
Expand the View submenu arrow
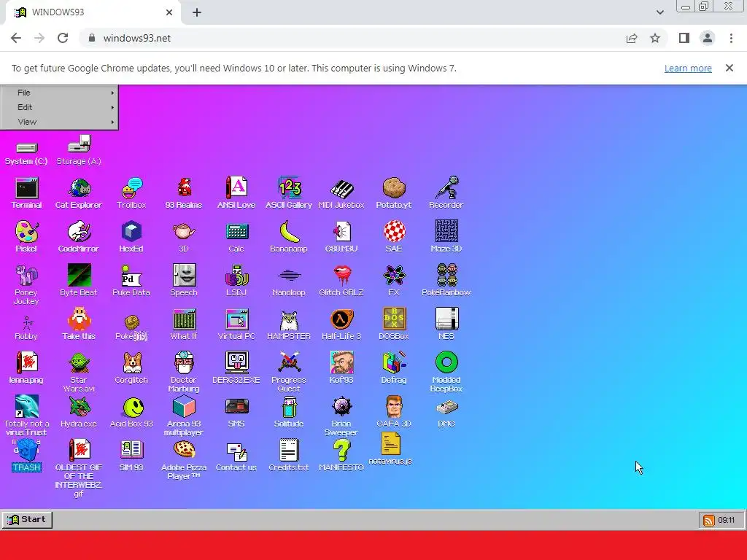pos(112,122)
